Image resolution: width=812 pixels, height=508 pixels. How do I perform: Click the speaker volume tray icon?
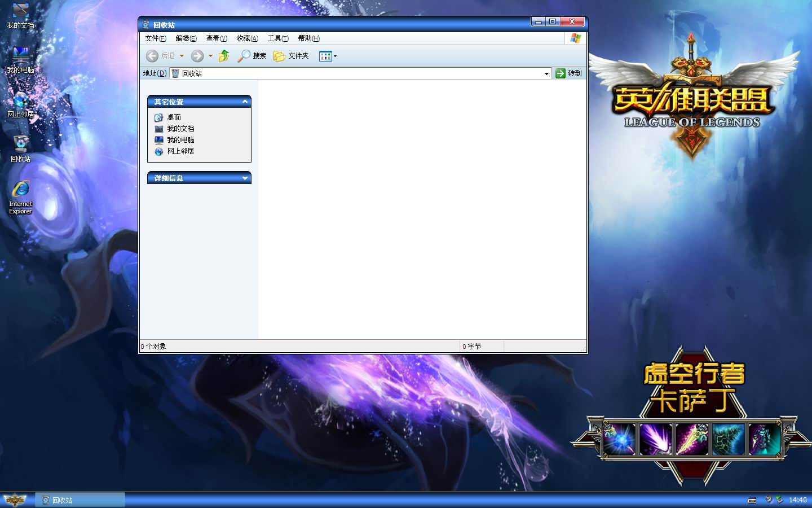coord(769,500)
